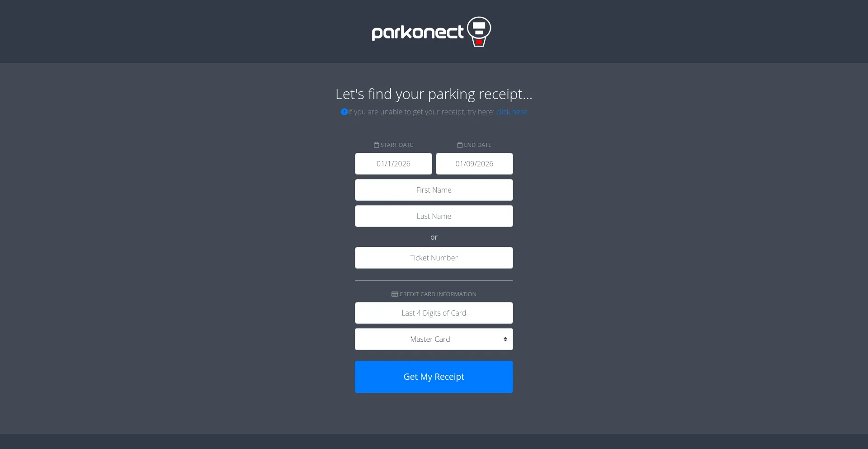Focus the End Date field

pyautogui.click(x=474, y=164)
